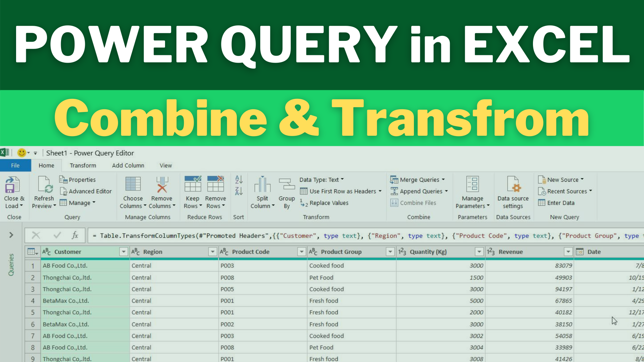Click the fx function icon

75,235
